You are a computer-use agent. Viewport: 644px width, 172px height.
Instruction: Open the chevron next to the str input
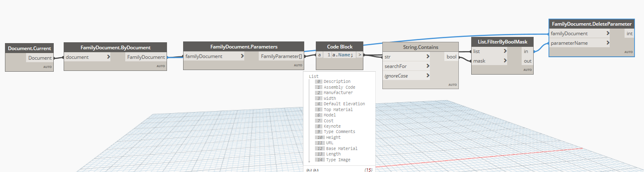coord(427,56)
